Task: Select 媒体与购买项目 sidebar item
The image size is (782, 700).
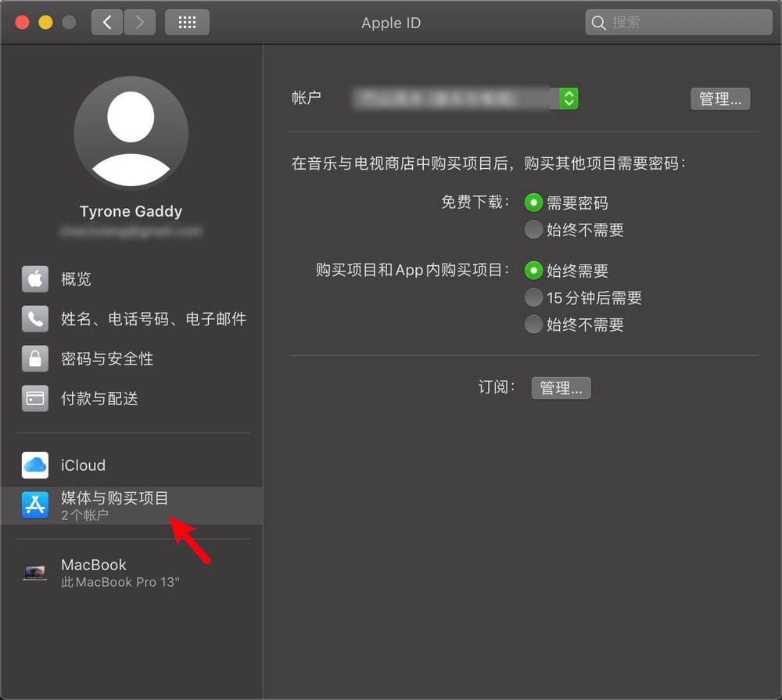Action: point(131,505)
